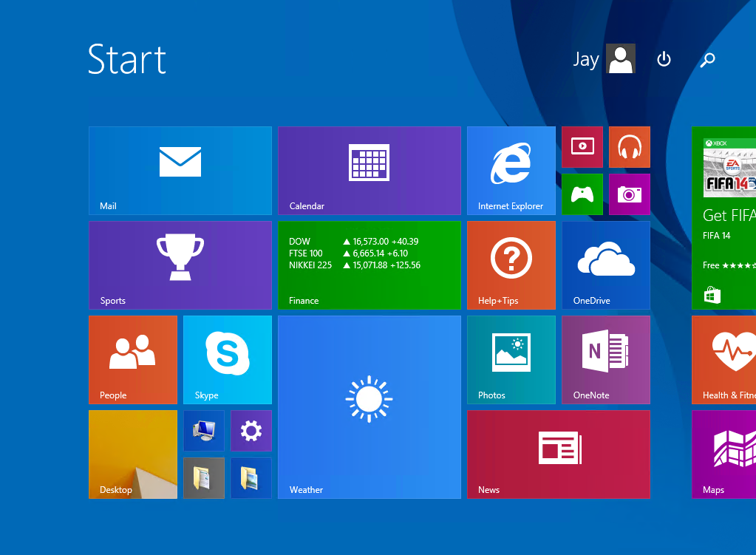Open Internet Explorer
Viewport: 756px width, 555px height.
click(x=511, y=171)
